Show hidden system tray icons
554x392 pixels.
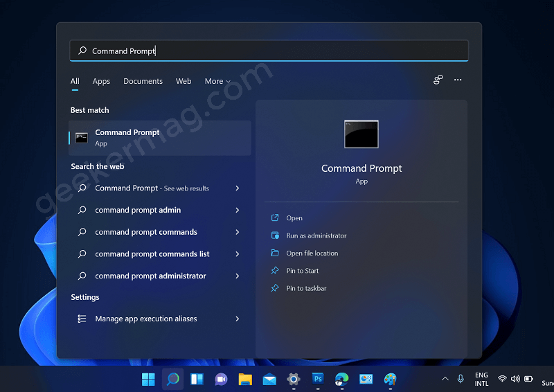445,379
